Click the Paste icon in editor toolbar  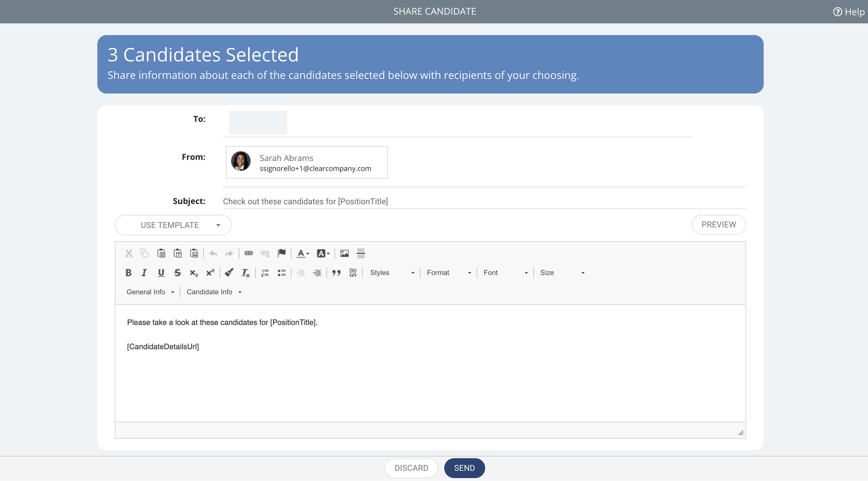161,253
